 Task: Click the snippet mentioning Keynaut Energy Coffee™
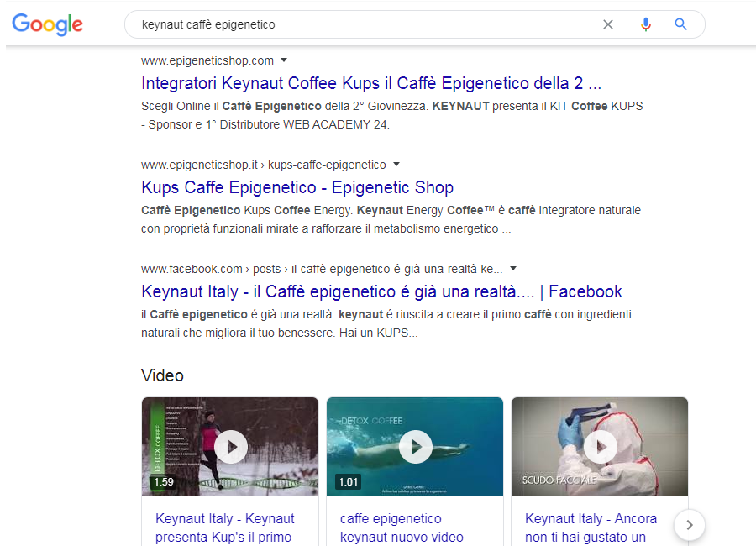pos(391,219)
